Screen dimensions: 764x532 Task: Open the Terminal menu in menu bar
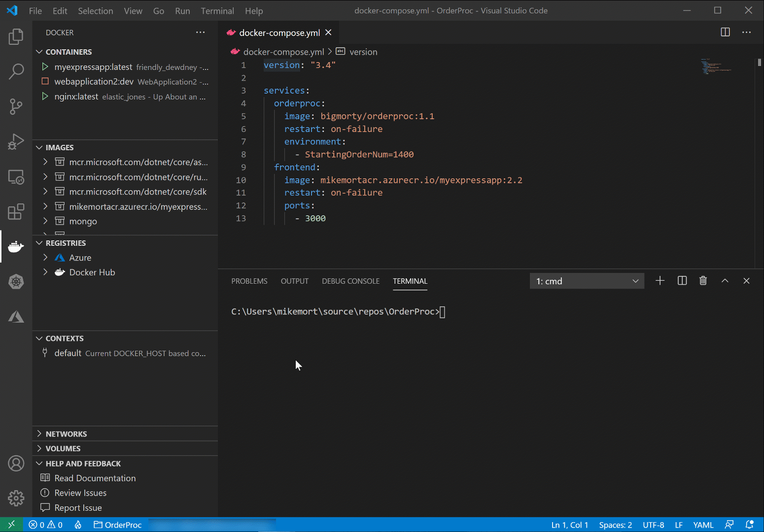pos(217,10)
